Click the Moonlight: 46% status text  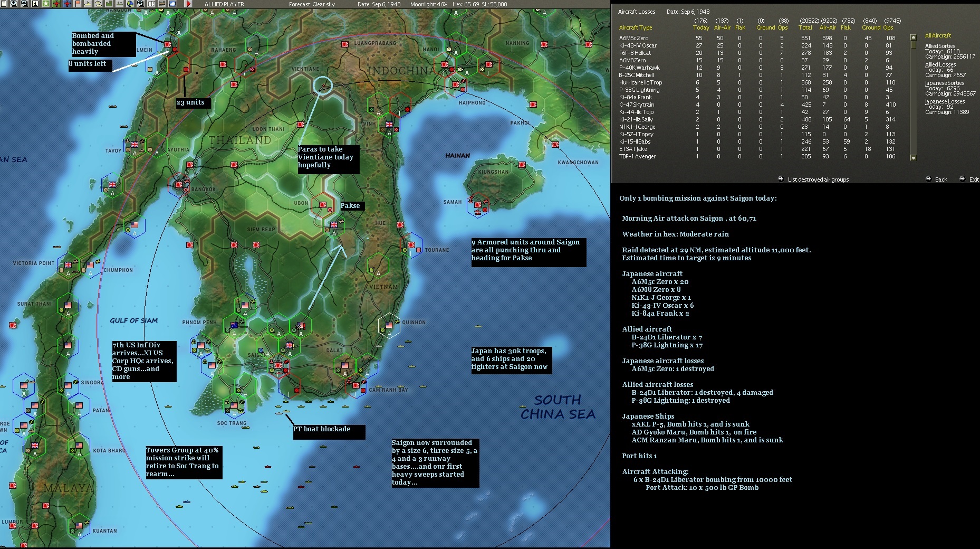click(429, 4)
